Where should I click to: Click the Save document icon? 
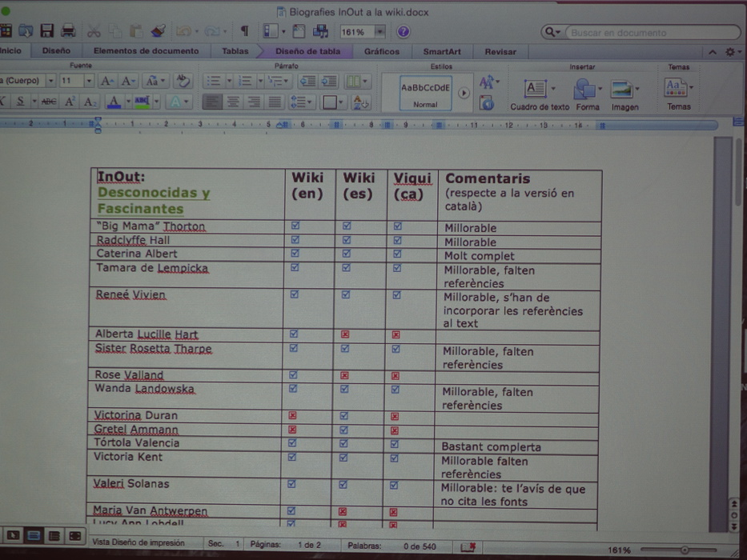pos(46,31)
